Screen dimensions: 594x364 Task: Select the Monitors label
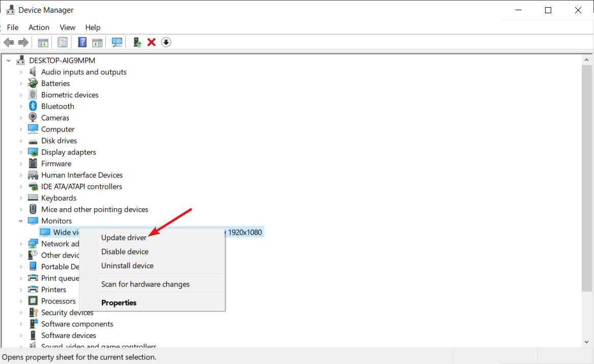57,221
